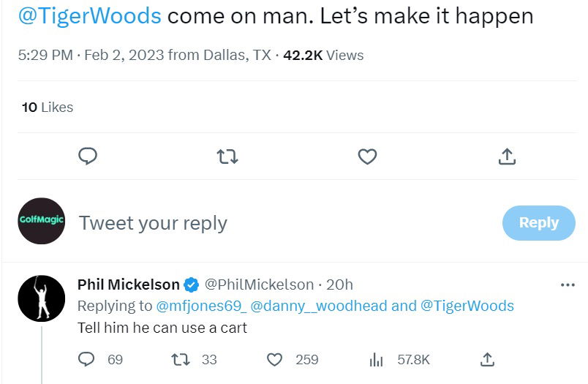Click the @mfjones69_ mention in the reply
588x384 pixels.
tap(201, 306)
